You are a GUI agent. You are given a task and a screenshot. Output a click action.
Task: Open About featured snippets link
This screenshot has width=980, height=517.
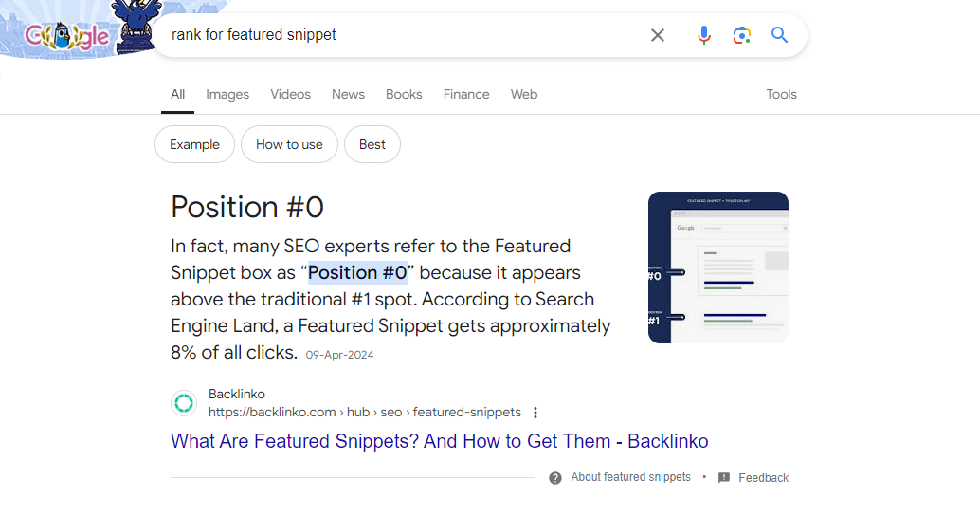pyautogui.click(x=630, y=477)
